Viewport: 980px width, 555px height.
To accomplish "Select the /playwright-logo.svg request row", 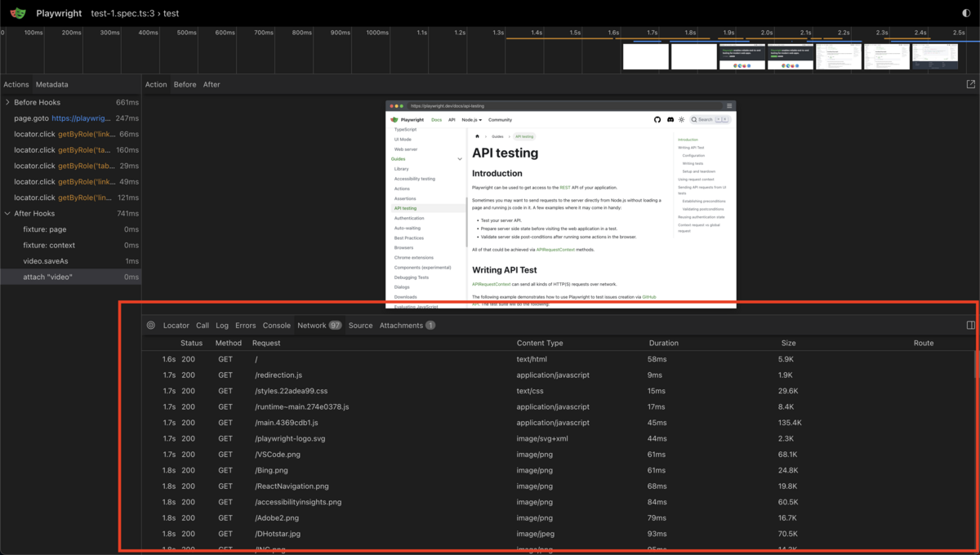I will [558, 438].
